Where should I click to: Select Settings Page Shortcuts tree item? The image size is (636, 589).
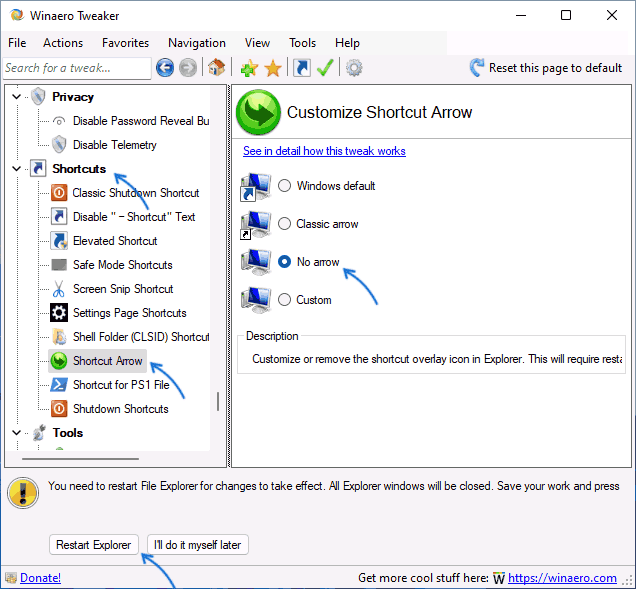[129, 313]
